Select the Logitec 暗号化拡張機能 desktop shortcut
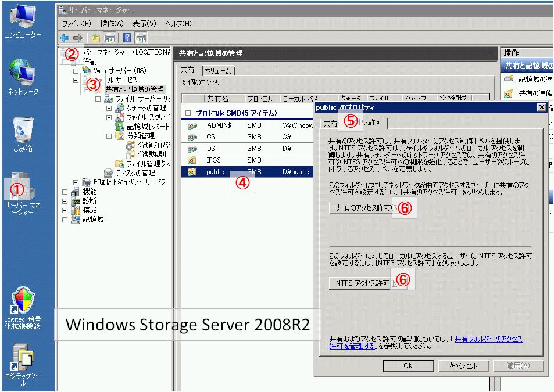554x392 pixels. tap(23, 308)
